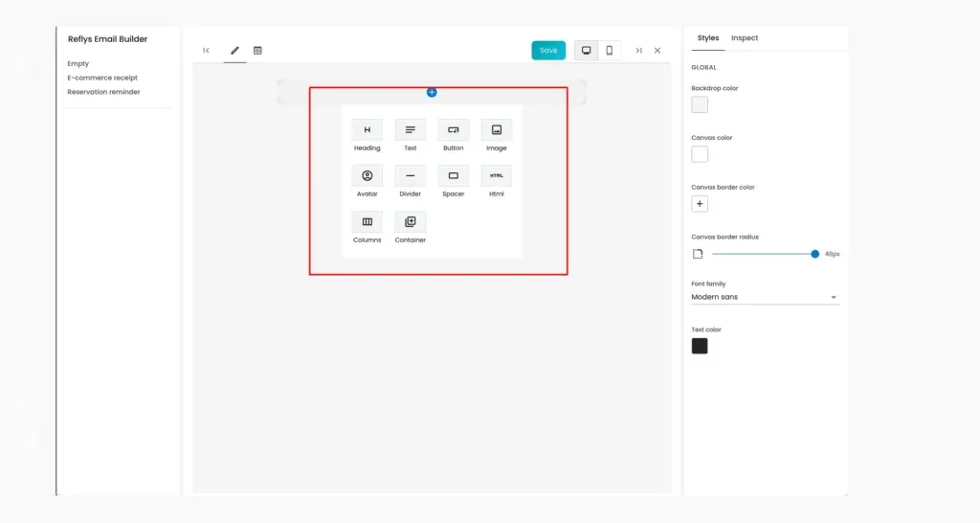Screen dimensions: 980x523
Task: Collapse the right styles panel
Action: [x=638, y=51]
